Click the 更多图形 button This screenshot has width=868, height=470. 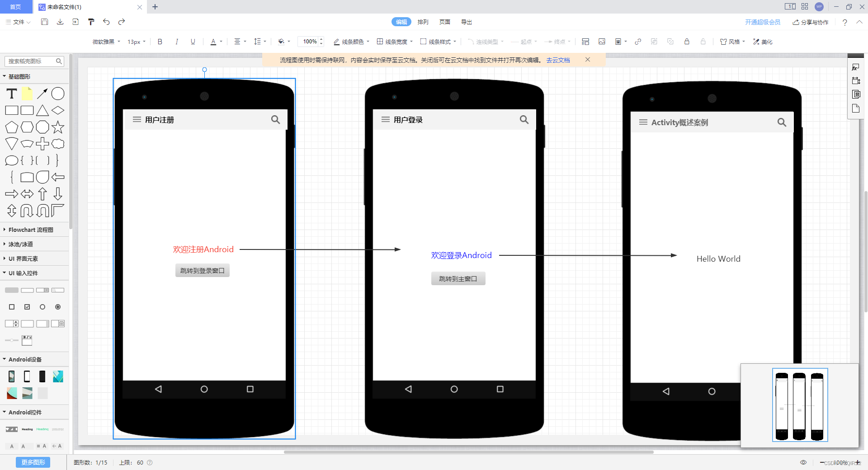click(x=33, y=462)
